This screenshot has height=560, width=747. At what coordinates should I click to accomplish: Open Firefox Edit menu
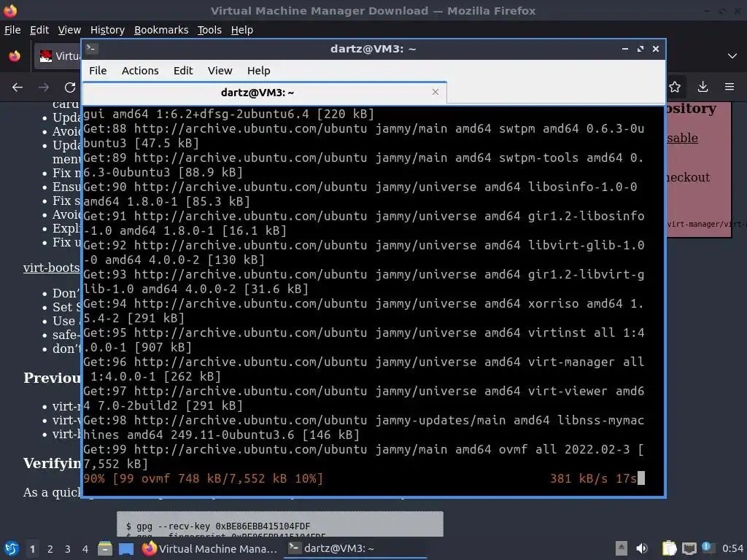pyautogui.click(x=39, y=30)
